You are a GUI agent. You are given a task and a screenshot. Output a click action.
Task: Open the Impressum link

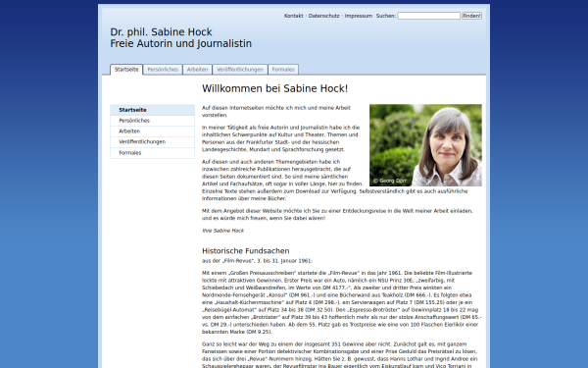(x=359, y=16)
